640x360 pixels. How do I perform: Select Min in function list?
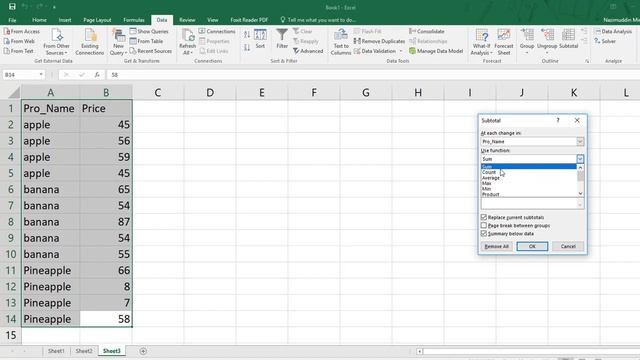coord(529,189)
